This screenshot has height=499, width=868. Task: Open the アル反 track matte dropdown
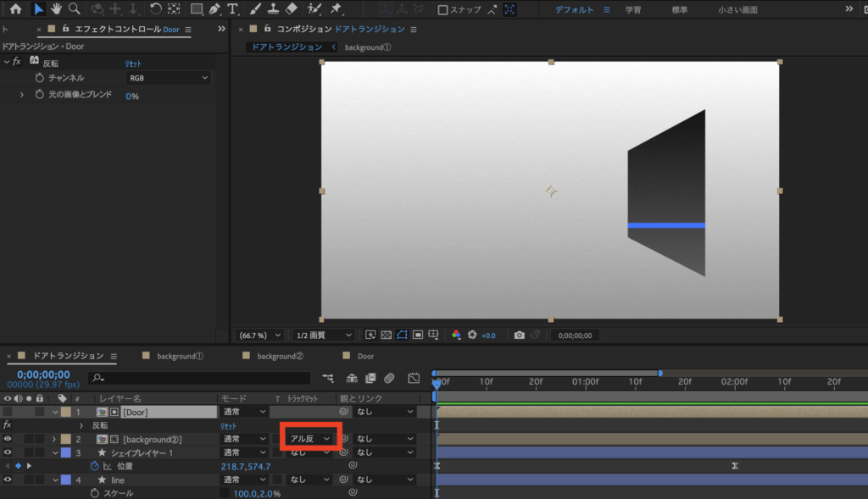[x=309, y=439]
